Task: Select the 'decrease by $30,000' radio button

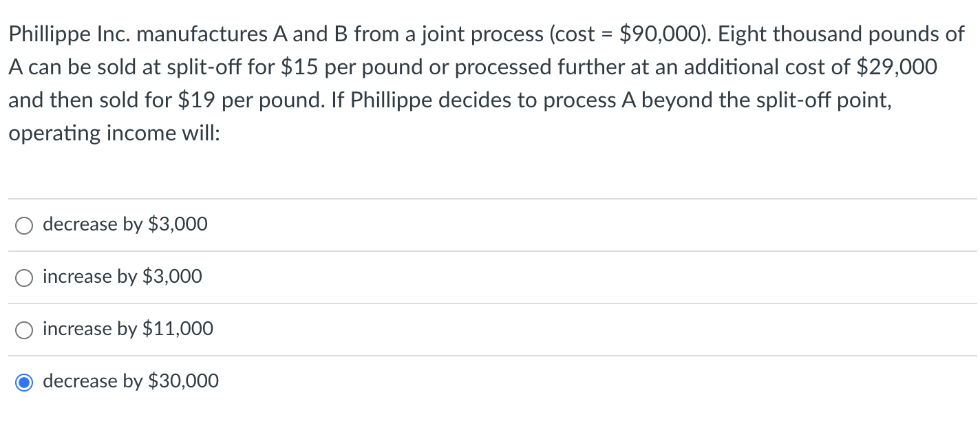Action: click(24, 382)
